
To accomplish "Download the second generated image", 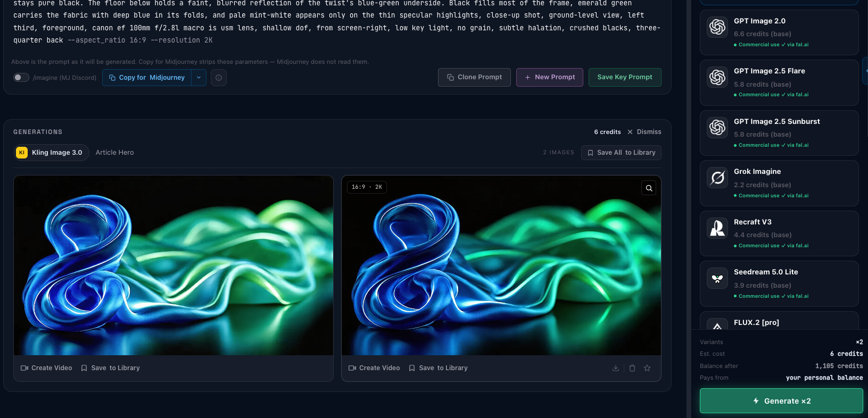I will click(x=616, y=368).
